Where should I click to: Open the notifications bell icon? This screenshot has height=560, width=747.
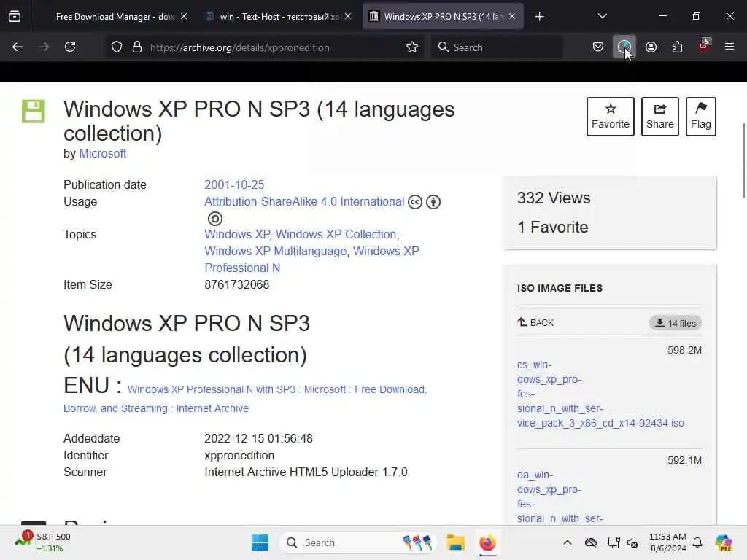pyautogui.click(x=697, y=542)
